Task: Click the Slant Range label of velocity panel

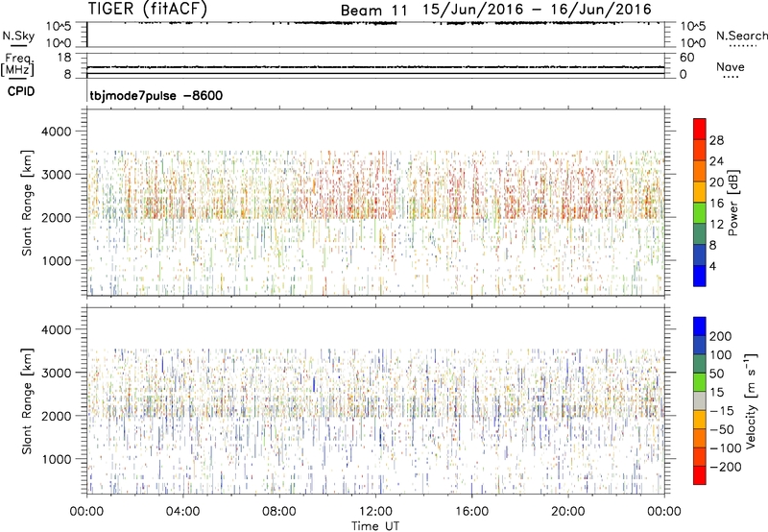Action: 27,401
